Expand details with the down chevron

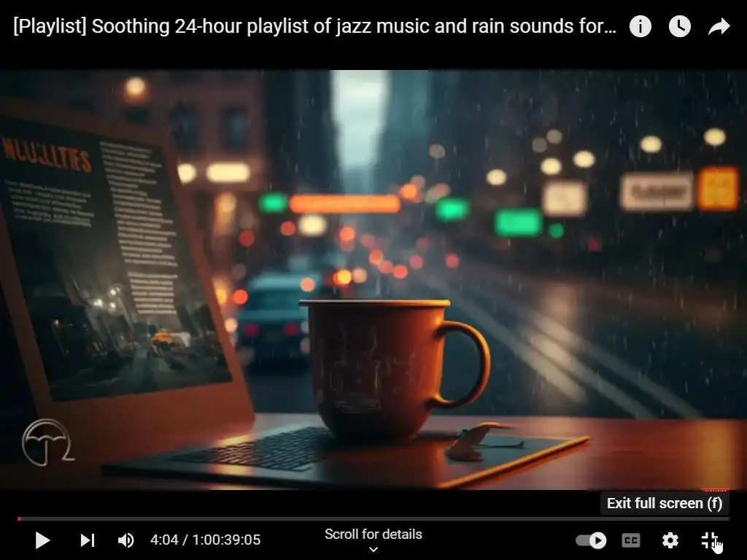pyautogui.click(x=373, y=549)
